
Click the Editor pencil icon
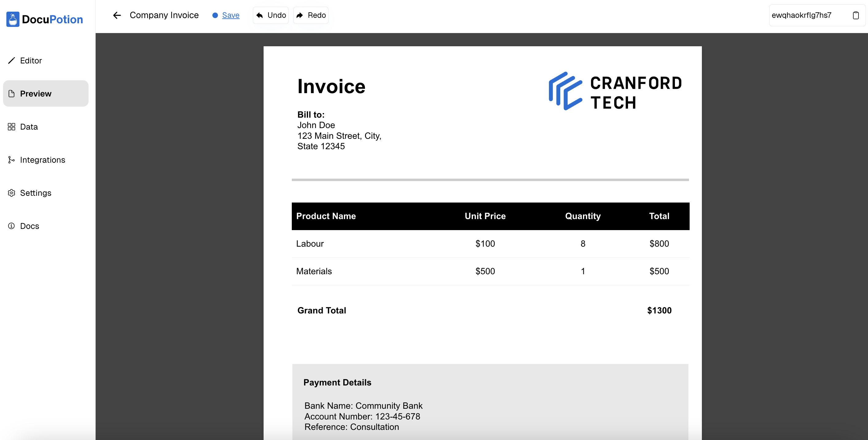click(11, 60)
